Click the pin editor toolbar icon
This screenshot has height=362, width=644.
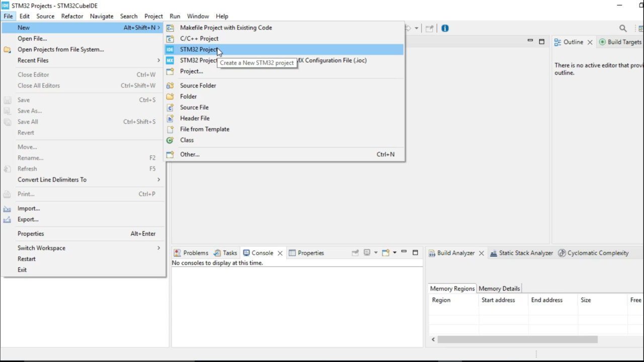[429, 28]
